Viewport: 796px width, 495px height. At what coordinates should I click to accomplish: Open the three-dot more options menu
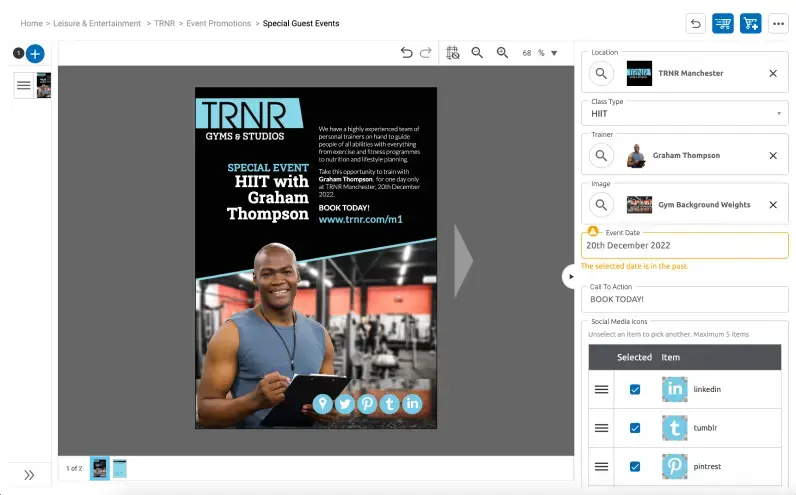pyautogui.click(x=778, y=23)
